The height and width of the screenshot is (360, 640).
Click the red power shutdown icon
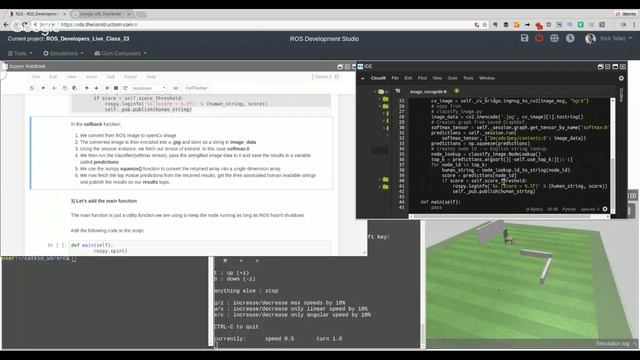tap(539, 38)
